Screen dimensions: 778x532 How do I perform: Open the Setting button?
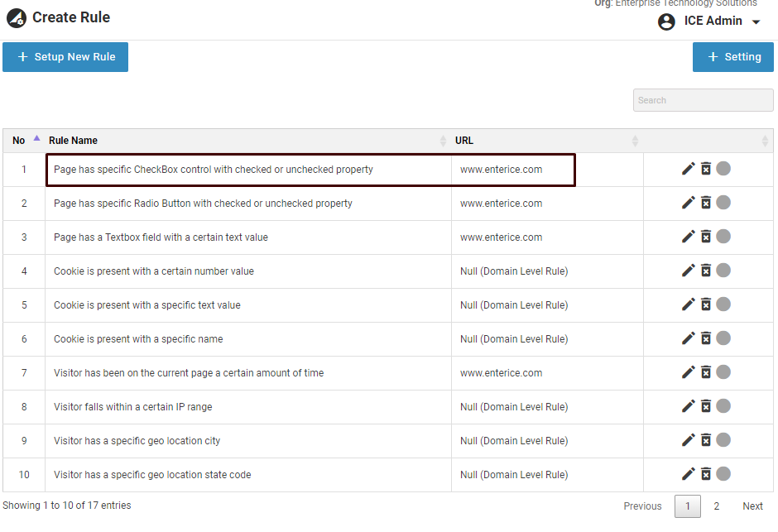pos(732,57)
